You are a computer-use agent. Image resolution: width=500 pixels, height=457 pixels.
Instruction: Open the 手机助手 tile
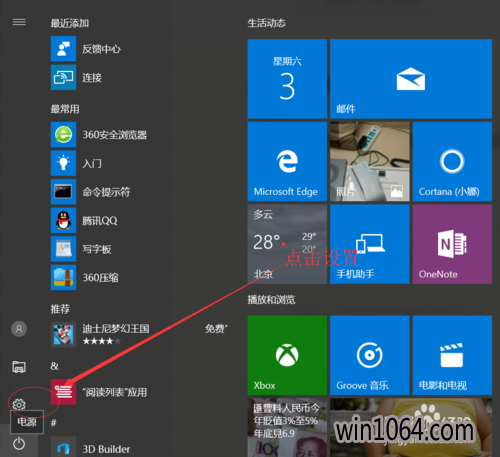[x=370, y=244]
